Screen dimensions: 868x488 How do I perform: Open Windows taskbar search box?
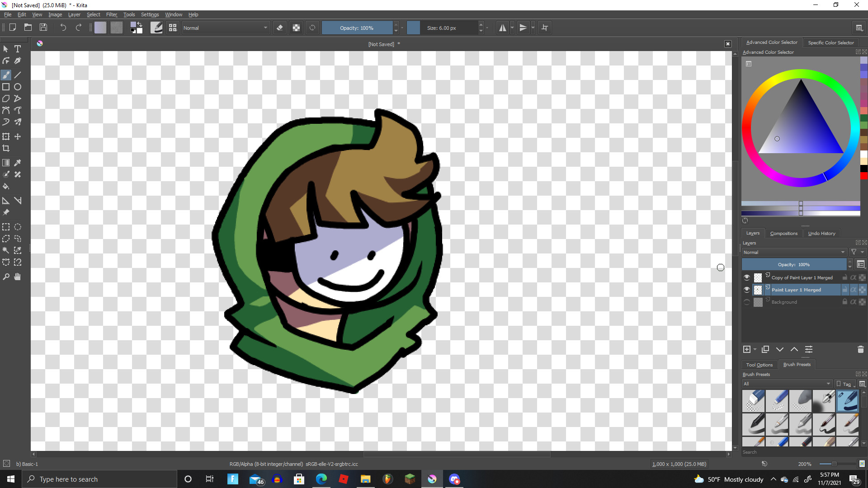[99, 479]
